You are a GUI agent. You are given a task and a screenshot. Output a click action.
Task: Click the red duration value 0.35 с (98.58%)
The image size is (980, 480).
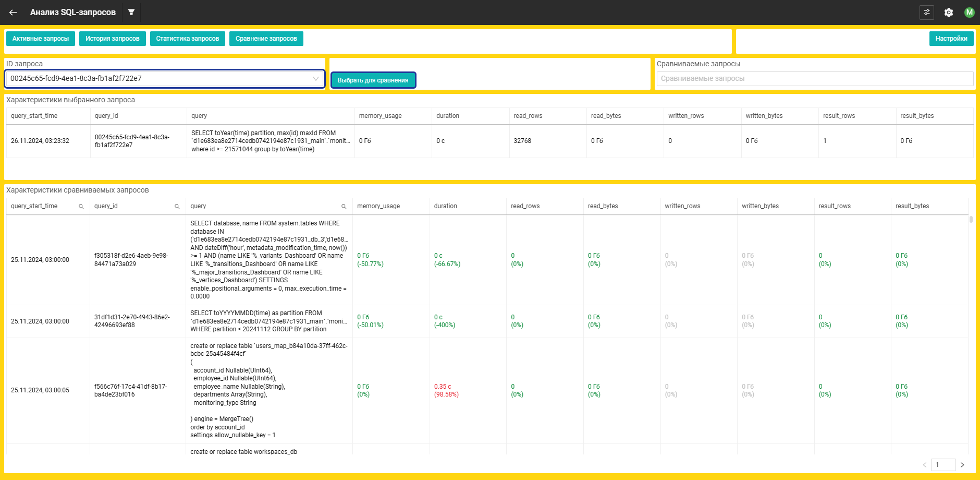coord(446,390)
